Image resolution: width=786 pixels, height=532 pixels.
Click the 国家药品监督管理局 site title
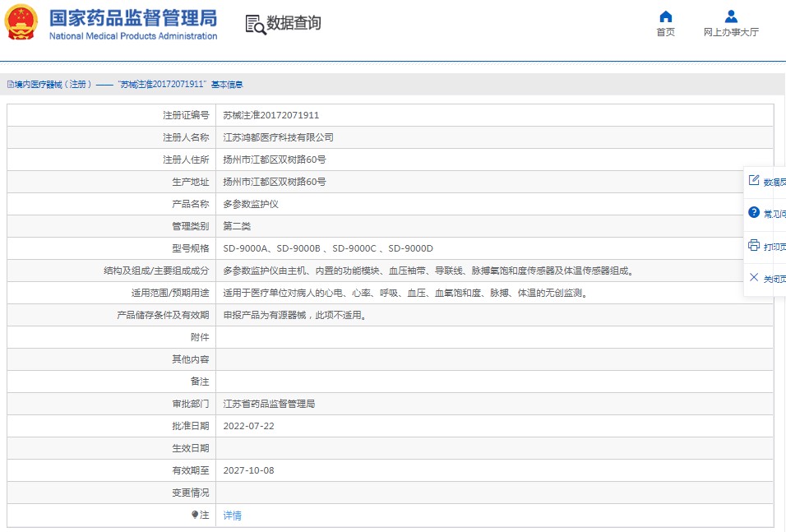(133, 18)
